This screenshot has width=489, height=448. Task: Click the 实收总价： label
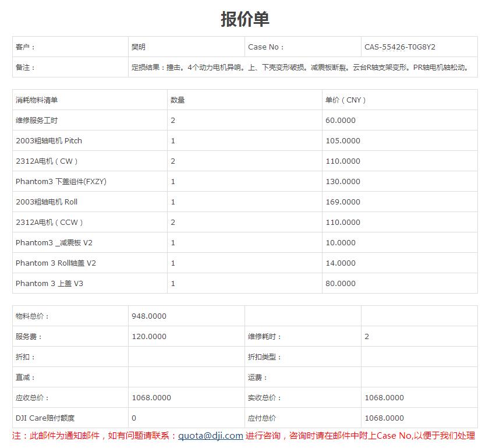click(x=264, y=397)
